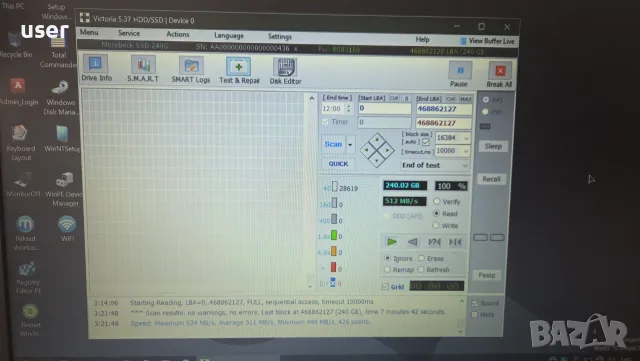Click the scan map scroll-up arrow

[311, 98]
